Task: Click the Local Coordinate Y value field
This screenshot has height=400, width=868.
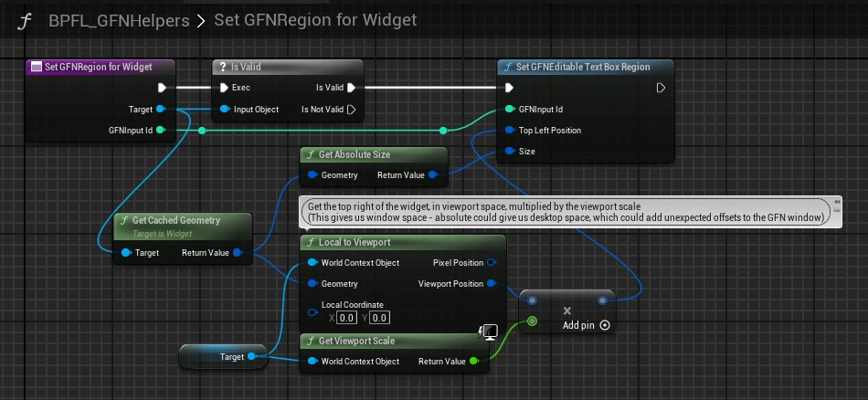Action: (x=379, y=318)
